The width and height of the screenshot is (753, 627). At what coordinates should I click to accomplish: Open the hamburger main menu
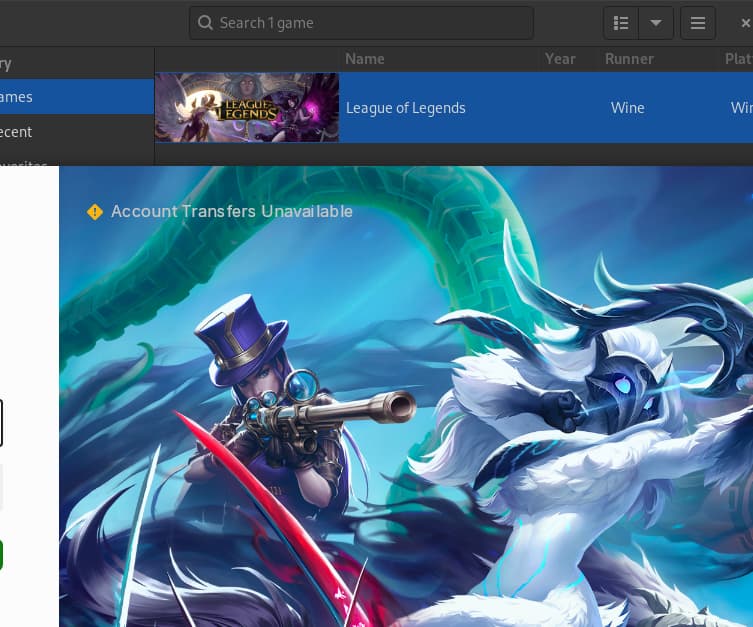(x=698, y=23)
